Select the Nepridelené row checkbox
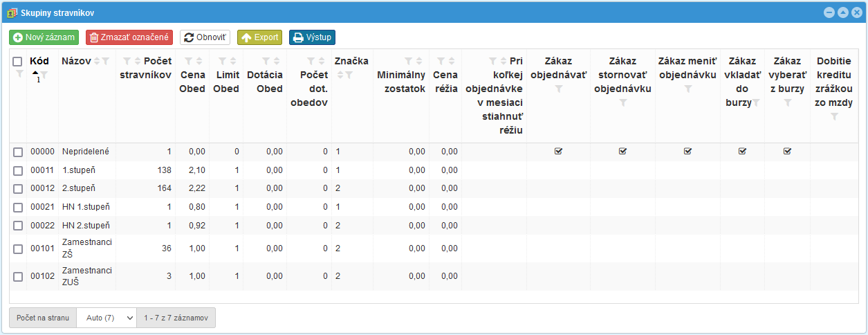 (x=18, y=152)
